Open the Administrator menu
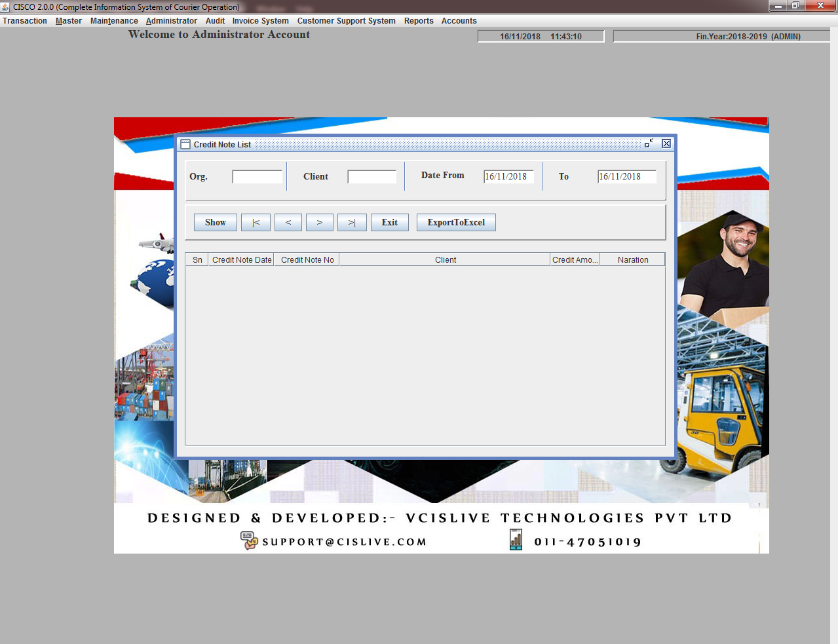The height and width of the screenshot is (644, 838). (x=172, y=21)
